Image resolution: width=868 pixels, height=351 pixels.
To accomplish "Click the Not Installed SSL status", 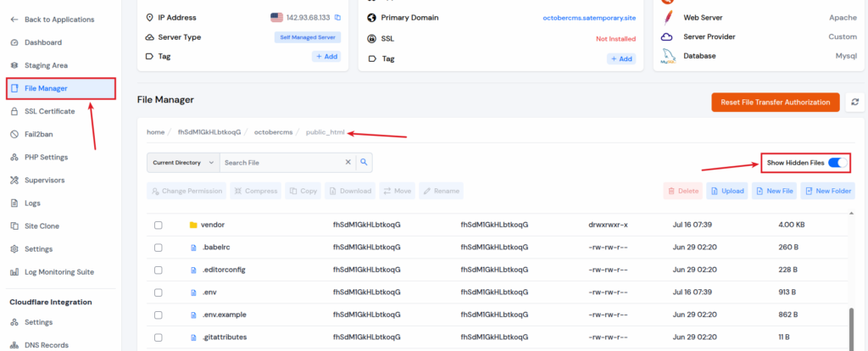I will (x=615, y=39).
